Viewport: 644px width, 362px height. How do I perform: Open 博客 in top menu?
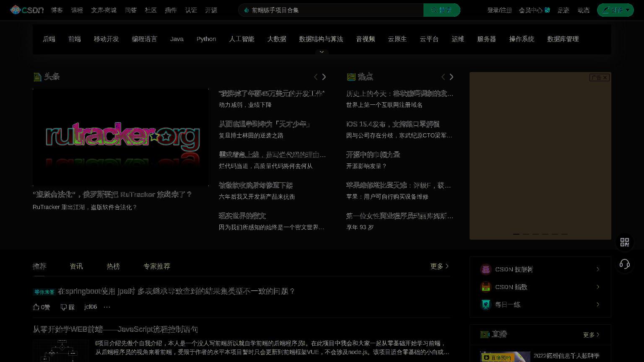(x=57, y=10)
